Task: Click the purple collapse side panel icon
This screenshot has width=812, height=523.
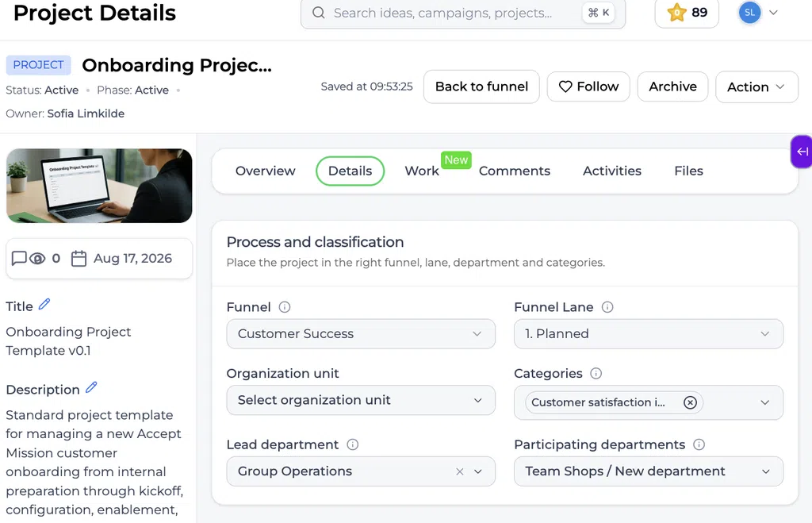Action: click(x=802, y=152)
